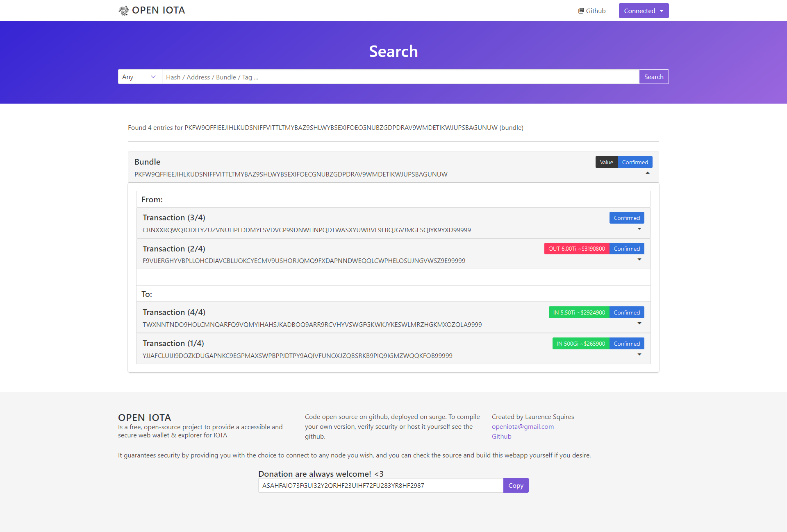Expand Transaction (4/4) details arrow
The height and width of the screenshot is (532, 787).
(x=639, y=323)
